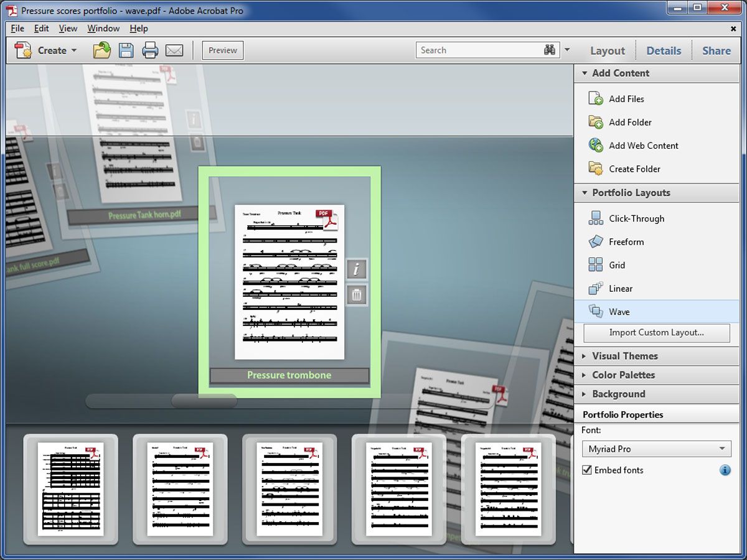This screenshot has width=747, height=560.
Task: Collapse the Add Content section
Action: [585, 73]
